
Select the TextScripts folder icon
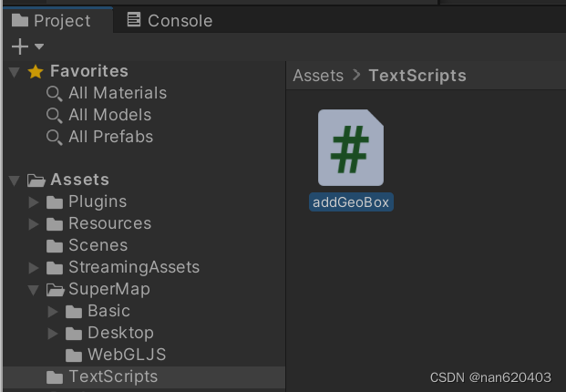click(55, 377)
